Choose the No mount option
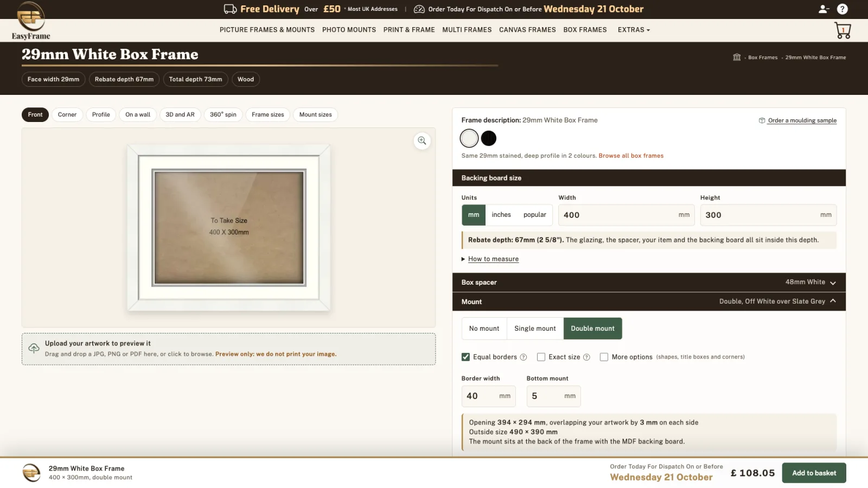 [484, 329]
